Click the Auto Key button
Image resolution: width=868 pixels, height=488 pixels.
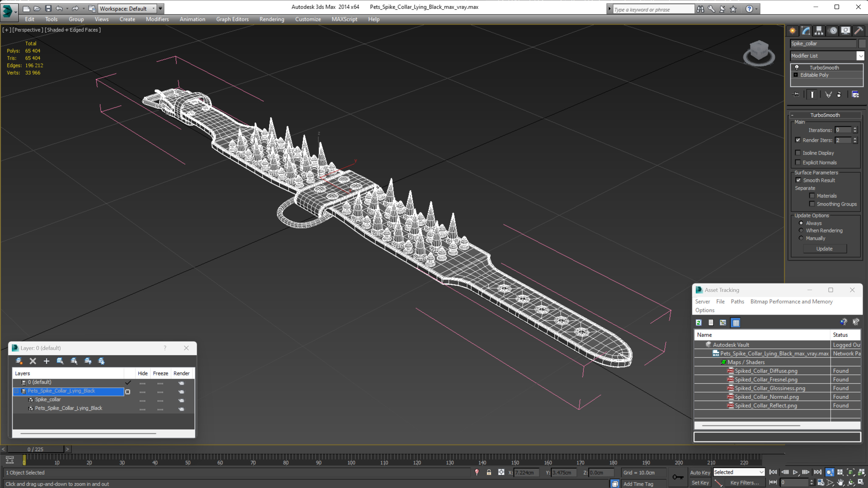[x=700, y=472]
